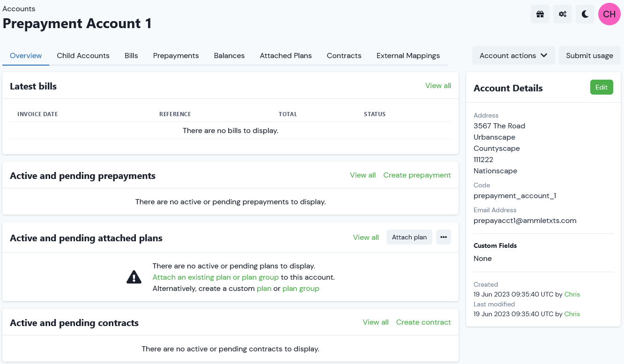Open the CH user avatar menu
This screenshot has width=624, height=364.
[x=609, y=14]
